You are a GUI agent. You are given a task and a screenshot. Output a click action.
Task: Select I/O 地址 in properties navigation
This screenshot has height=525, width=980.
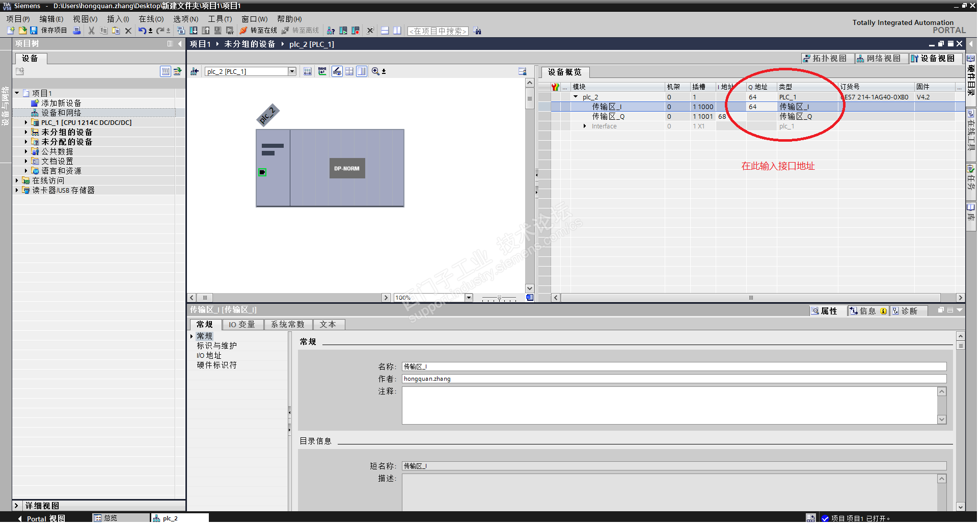(209, 355)
